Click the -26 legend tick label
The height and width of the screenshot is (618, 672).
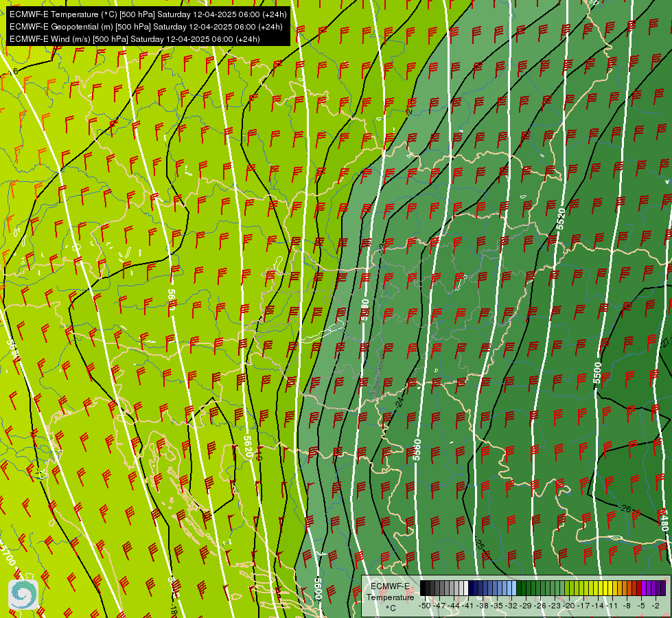pos(542,606)
